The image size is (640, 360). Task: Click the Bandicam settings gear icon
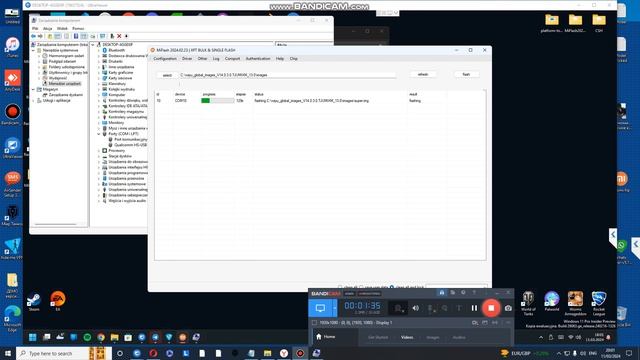[463, 292]
